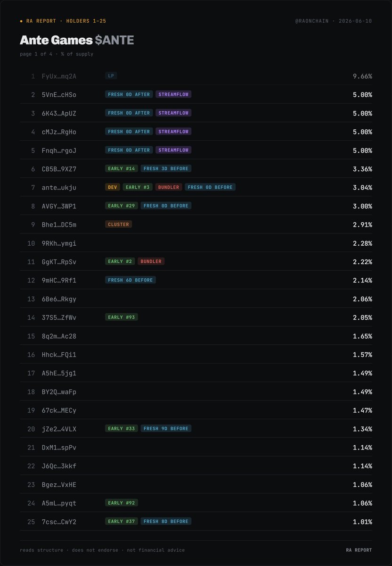This screenshot has width=392, height=566.
Task: Click FRESH 6D BEFORE tag on 9mHC…9Rf1
Action: click(x=131, y=280)
